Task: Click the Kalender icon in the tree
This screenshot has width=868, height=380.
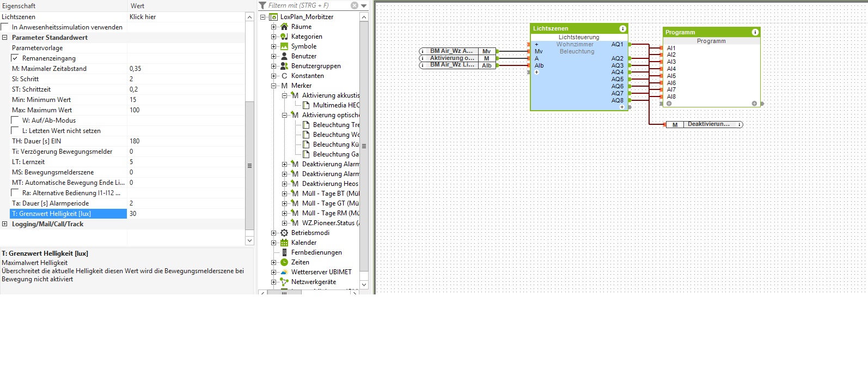Action: click(284, 243)
